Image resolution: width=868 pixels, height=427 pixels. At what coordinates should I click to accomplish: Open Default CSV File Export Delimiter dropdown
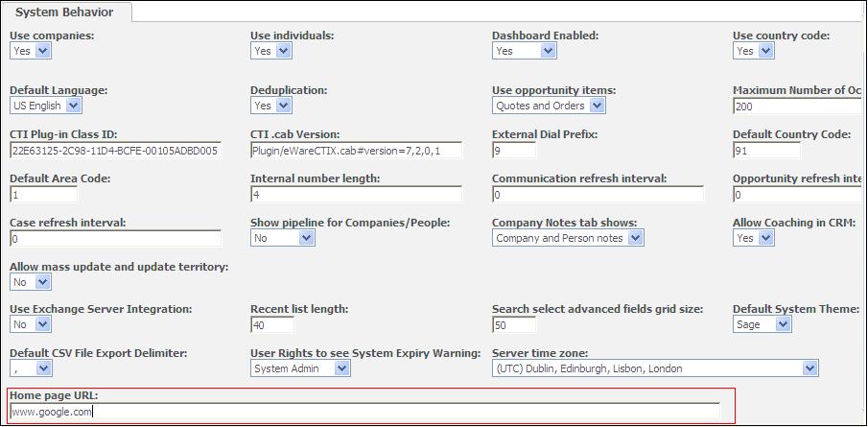[x=31, y=368]
